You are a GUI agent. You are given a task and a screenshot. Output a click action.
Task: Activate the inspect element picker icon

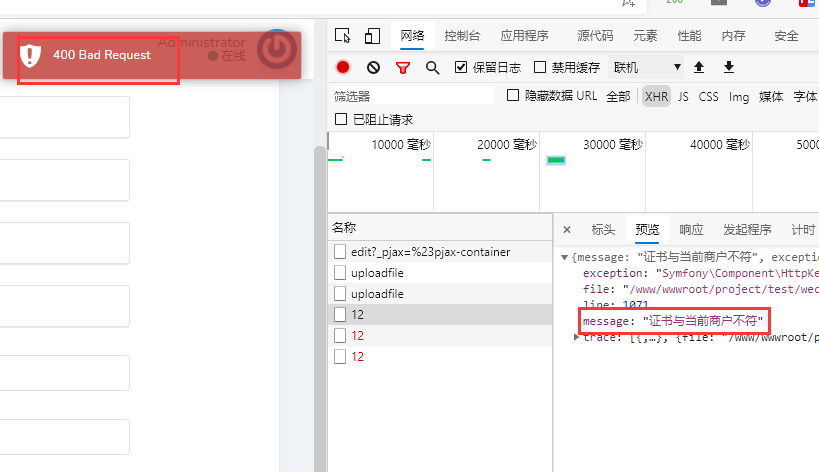coord(343,36)
